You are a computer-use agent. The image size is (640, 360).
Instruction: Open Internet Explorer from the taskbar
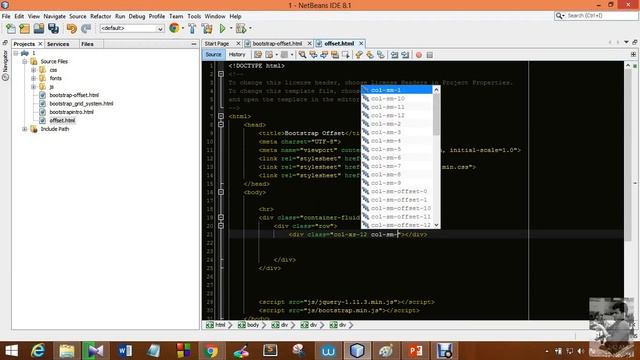[38, 351]
